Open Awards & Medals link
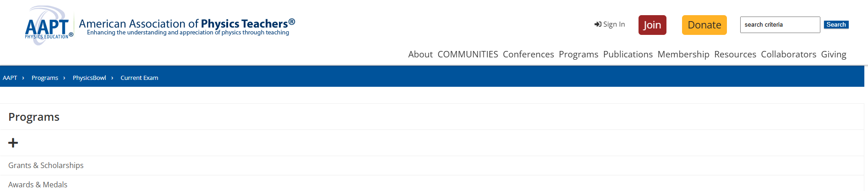 [38, 185]
